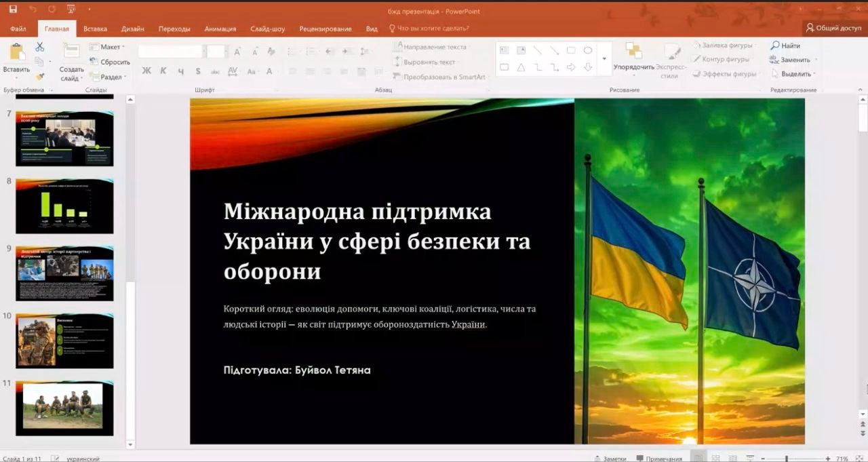Select the straight line shape in gallery
The image size is (868, 462).
pyautogui.click(x=538, y=50)
